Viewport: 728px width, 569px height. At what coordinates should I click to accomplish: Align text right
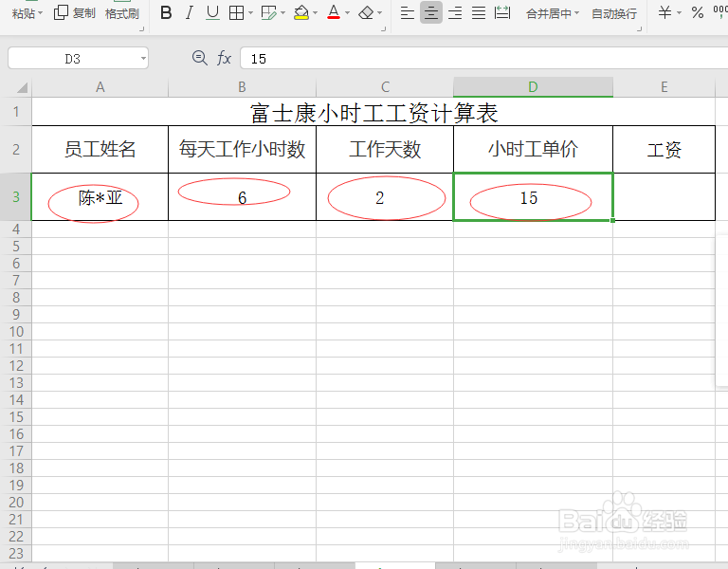455,13
